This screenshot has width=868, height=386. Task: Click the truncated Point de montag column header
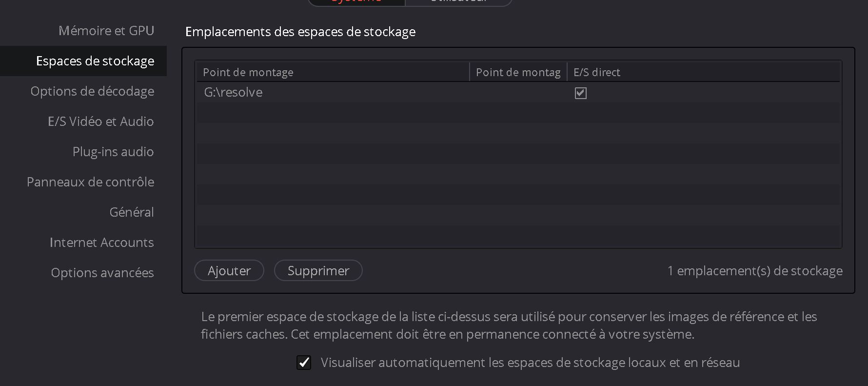click(x=518, y=72)
